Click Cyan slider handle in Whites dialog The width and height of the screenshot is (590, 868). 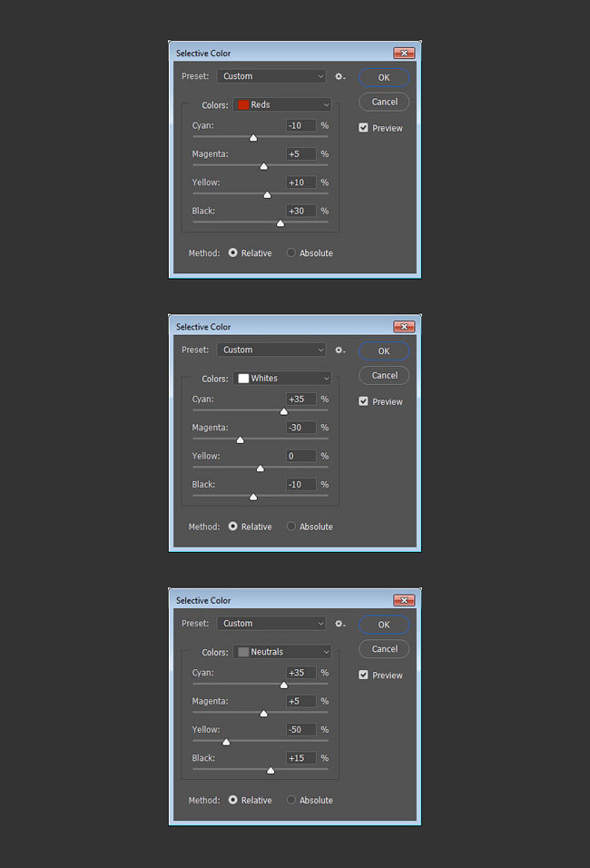[283, 411]
